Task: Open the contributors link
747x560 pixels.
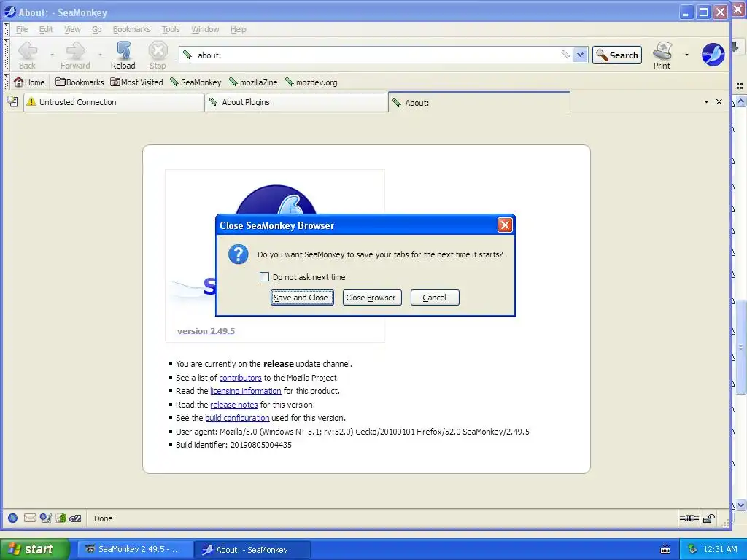Action: 240,378
